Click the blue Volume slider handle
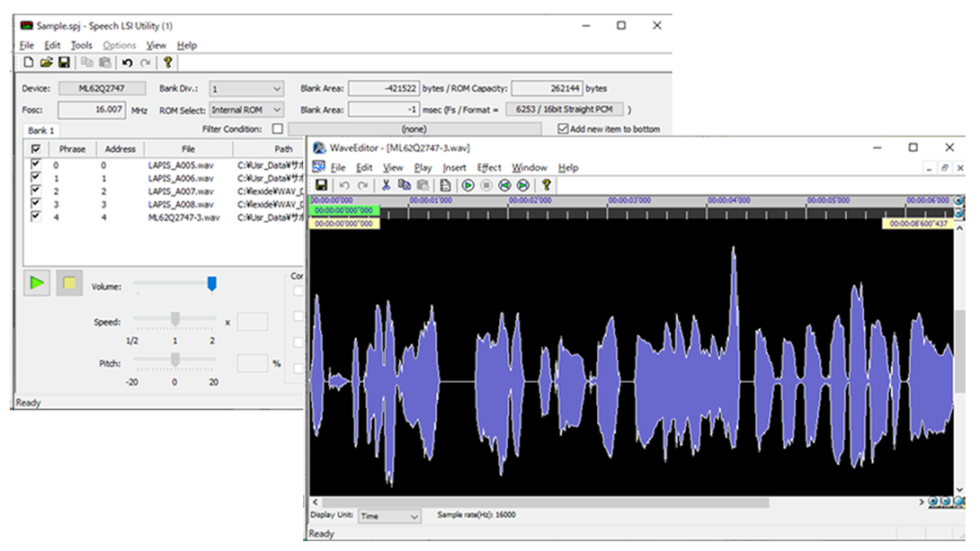Viewport: 980px width, 551px height. pyautogui.click(x=212, y=284)
